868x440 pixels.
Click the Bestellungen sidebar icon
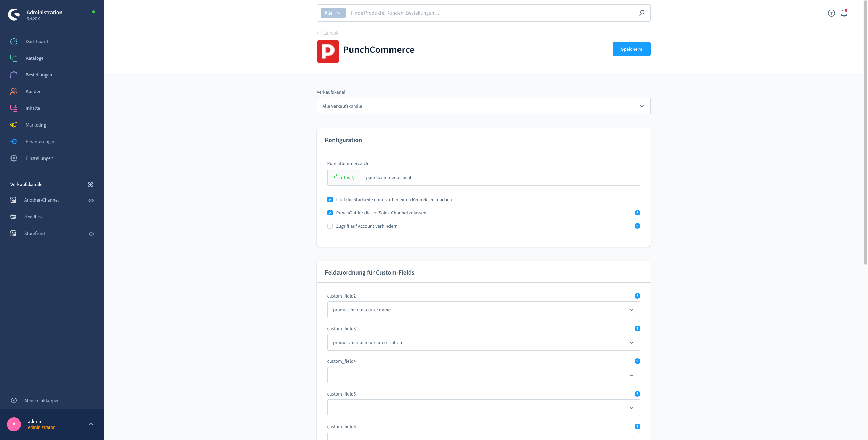pyautogui.click(x=14, y=75)
